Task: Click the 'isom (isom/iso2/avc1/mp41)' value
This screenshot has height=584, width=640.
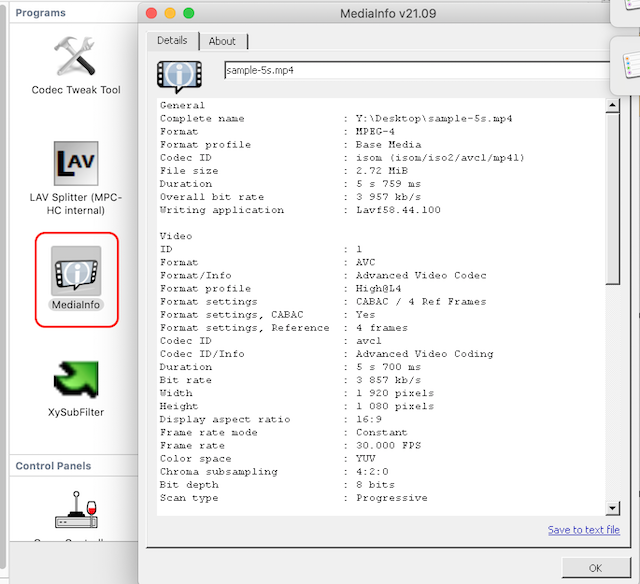Action: click(x=440, y=158)
